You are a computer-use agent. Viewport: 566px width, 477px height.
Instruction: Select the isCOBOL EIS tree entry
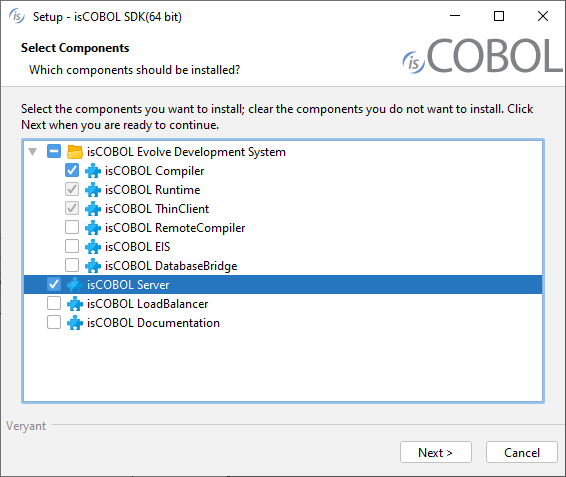(137, 247)
